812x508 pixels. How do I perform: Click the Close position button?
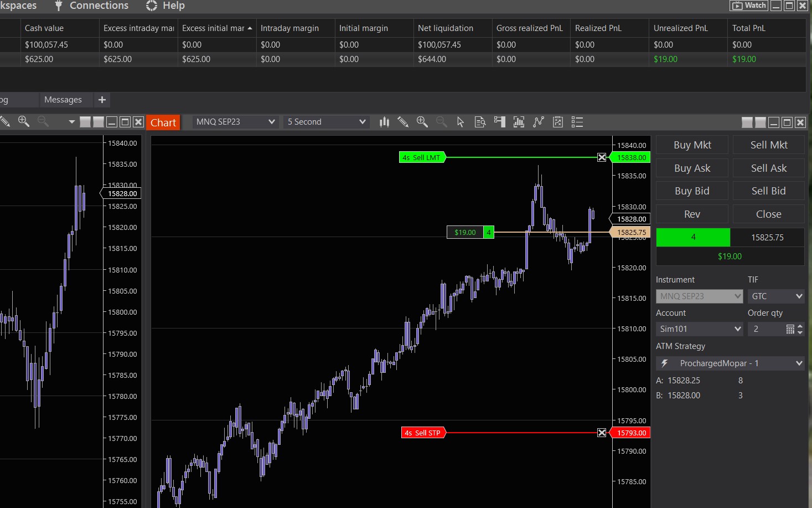pos(769,214)
